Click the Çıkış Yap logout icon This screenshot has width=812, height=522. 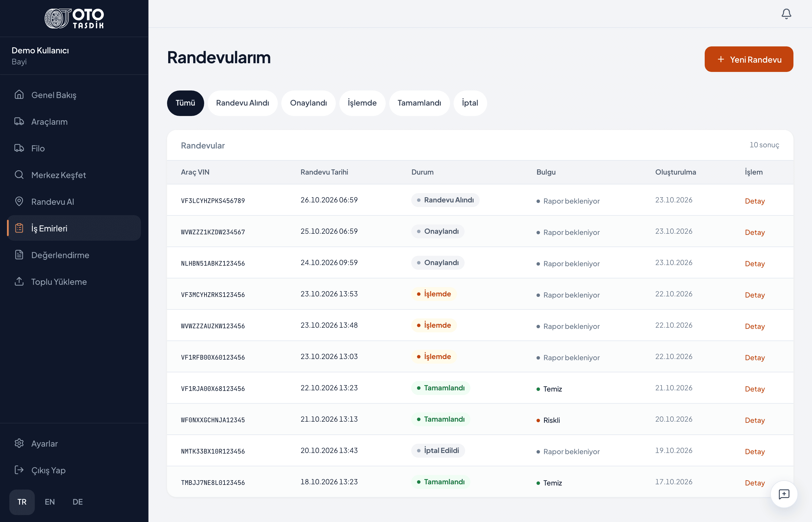[19, 470]
